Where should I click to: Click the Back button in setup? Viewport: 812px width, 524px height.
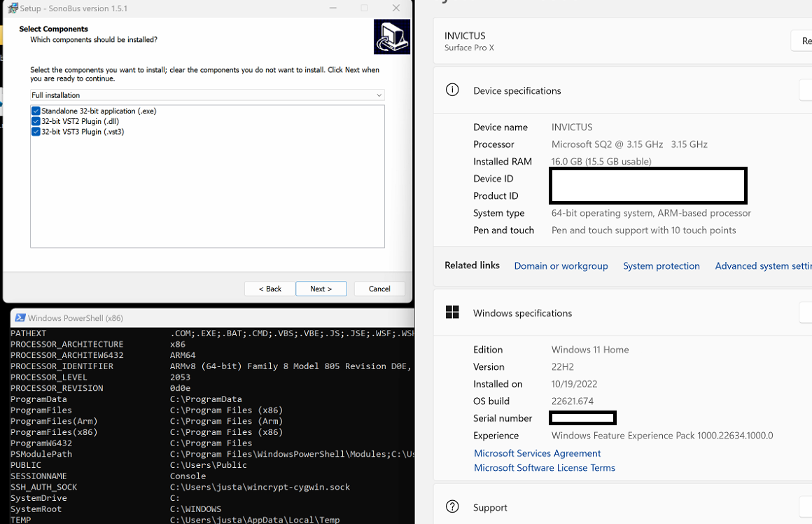(269, 289)
